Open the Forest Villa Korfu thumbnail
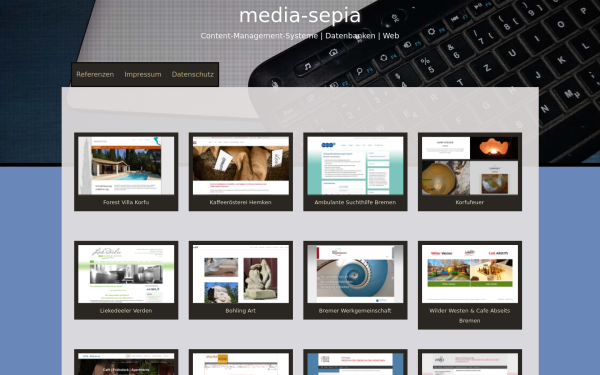This screenshot has width=600, height=375. (126, 166)
